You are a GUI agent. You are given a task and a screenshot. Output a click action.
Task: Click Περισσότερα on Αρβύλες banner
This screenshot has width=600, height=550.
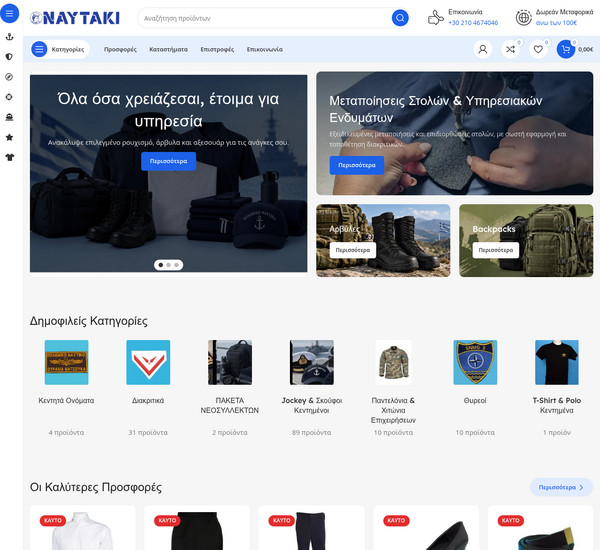(353, 250)
